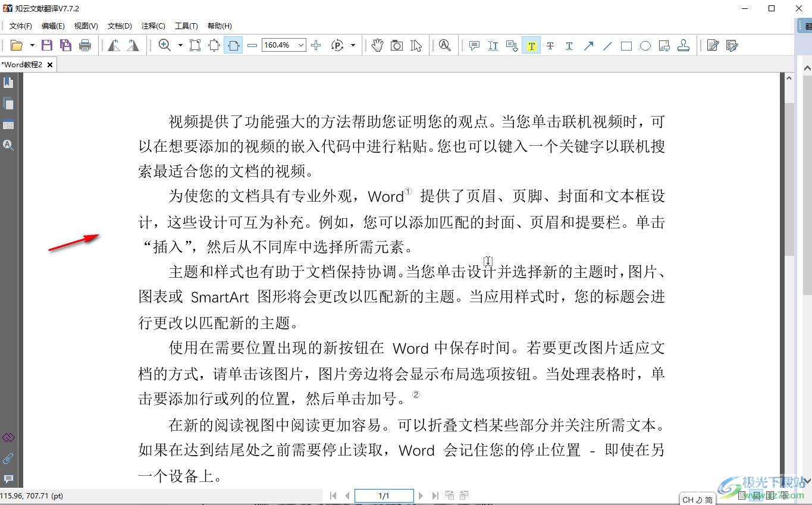
Task: Open the 编辑(E) menu
Action: click(x=53, y=26)
